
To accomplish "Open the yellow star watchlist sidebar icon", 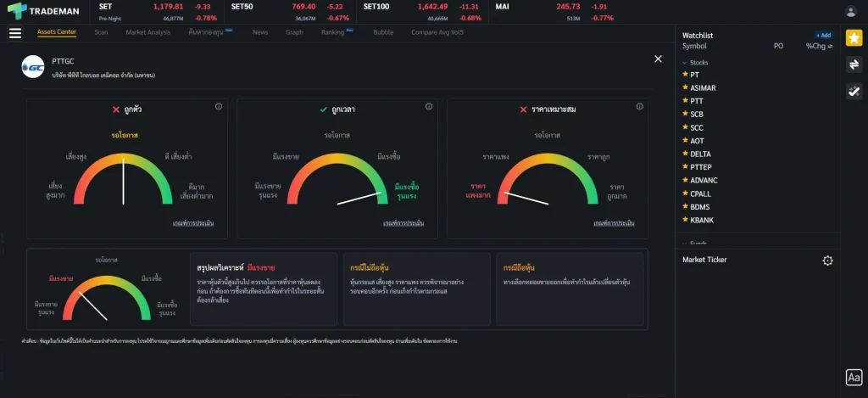I will coord(854,38).
